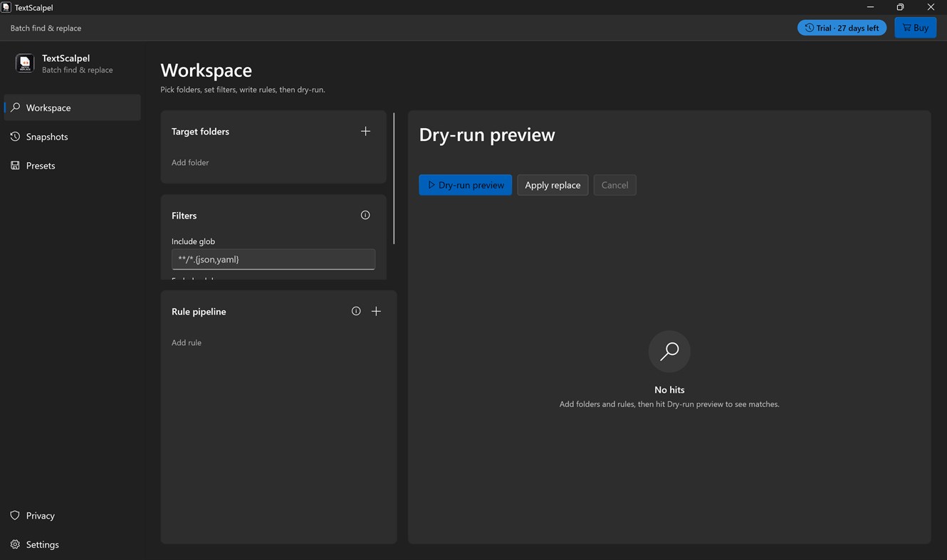Click the Apply replace button
947x560 pixels.
click(553, 185)
